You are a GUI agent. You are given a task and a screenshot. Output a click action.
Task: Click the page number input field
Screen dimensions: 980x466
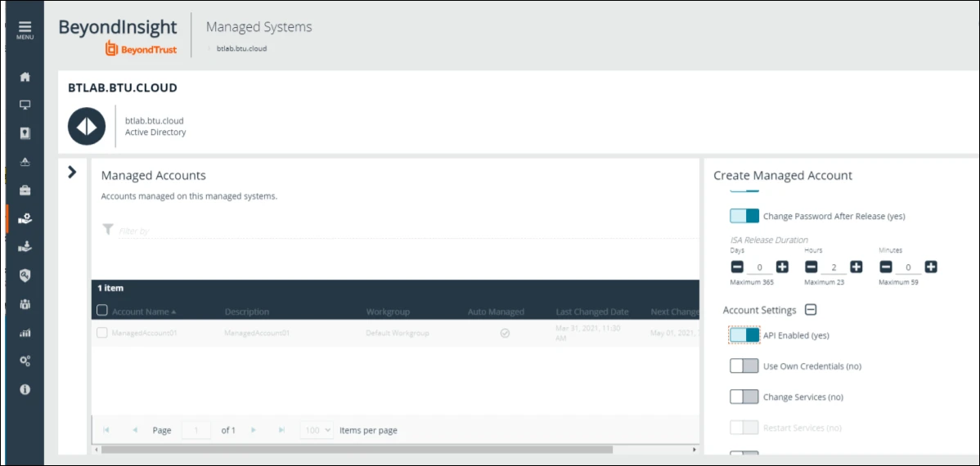[x=196, y=430]
